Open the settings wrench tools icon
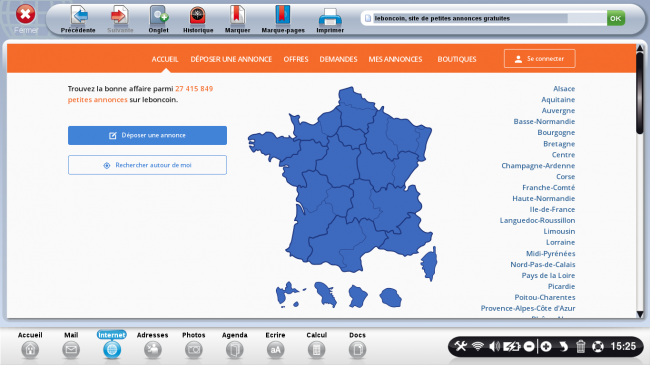Screen dimensions: 650x365 461,346
